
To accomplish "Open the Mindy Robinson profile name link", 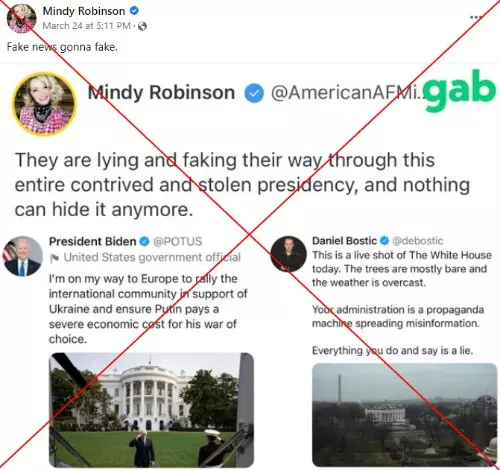I will 84,11.
